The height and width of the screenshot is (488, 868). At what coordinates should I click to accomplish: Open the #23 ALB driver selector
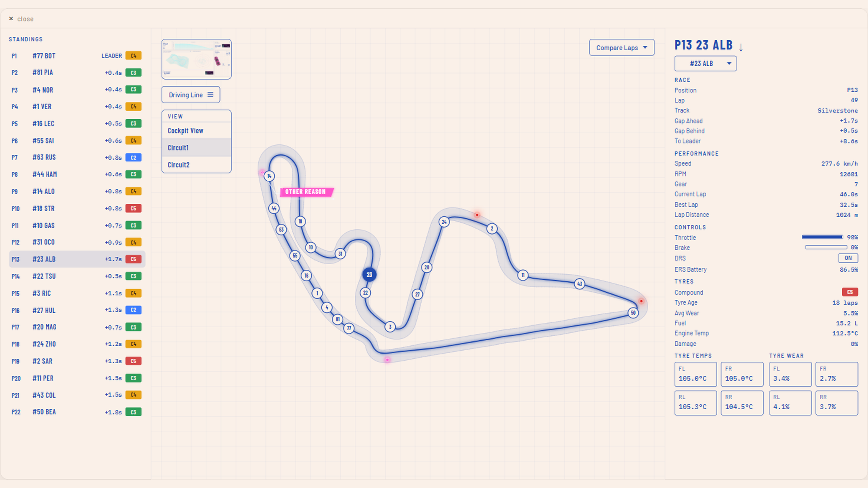pos(705,63)
